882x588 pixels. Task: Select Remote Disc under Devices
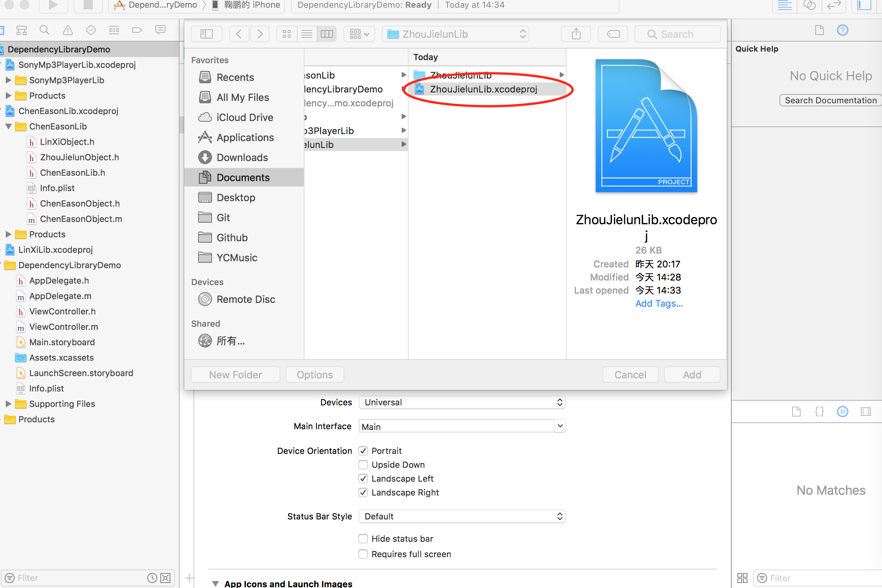[x=246, y=299]
